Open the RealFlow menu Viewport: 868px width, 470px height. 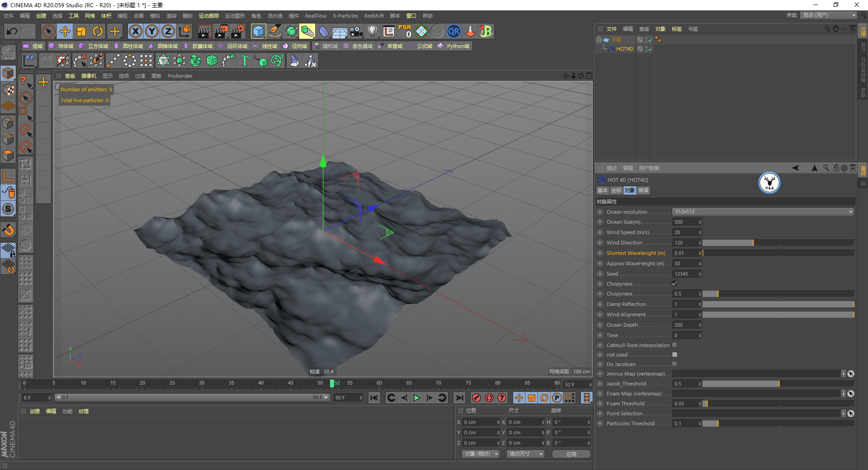pos(315,16)
